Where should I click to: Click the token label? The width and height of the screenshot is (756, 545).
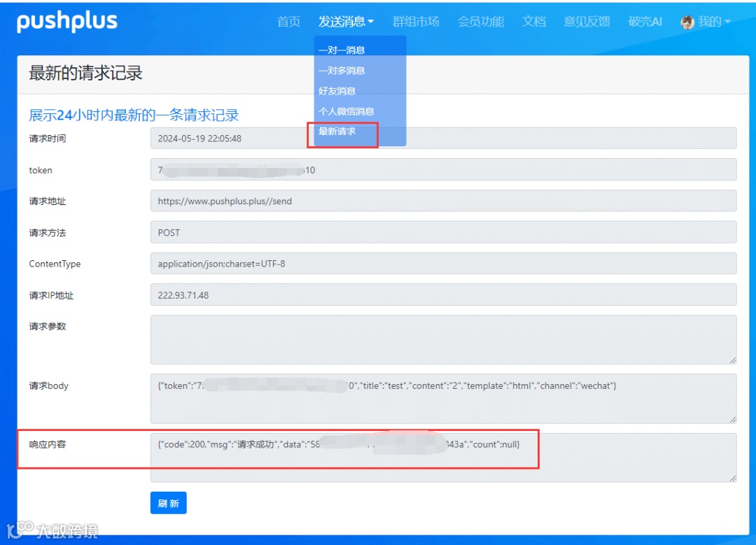click(x=41, y=170)
